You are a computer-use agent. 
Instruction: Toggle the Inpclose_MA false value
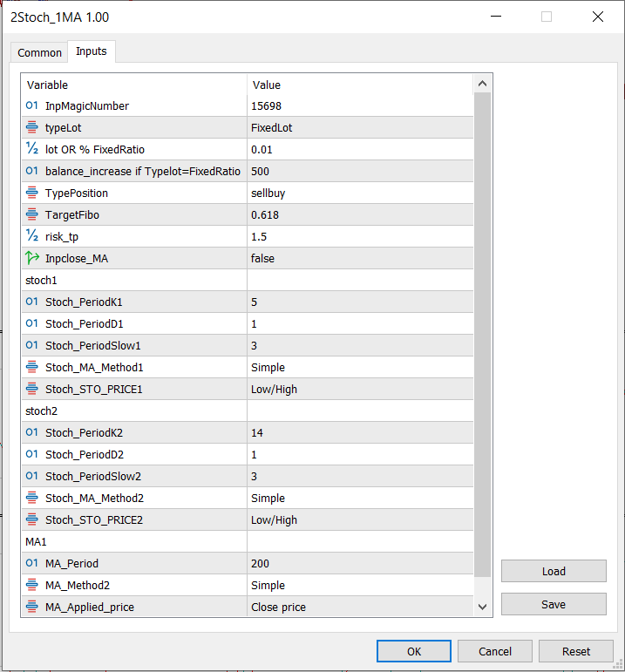tap(359, 258)
